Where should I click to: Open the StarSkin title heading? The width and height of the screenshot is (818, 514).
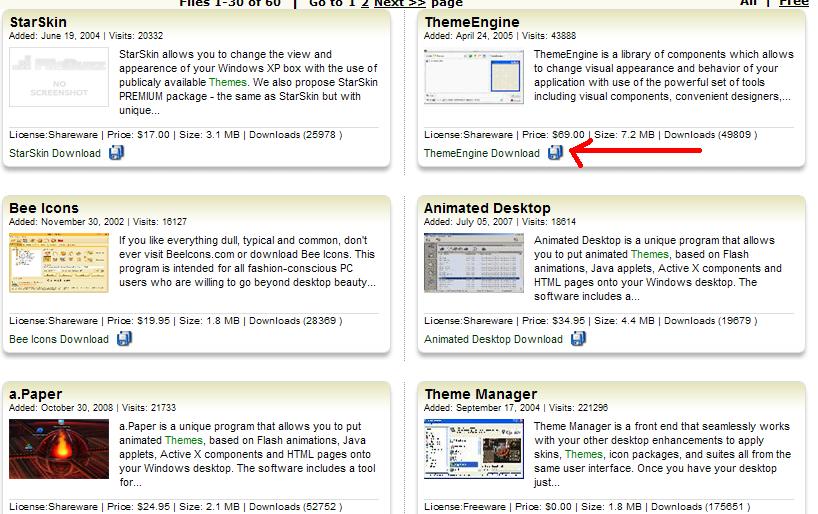38,22
